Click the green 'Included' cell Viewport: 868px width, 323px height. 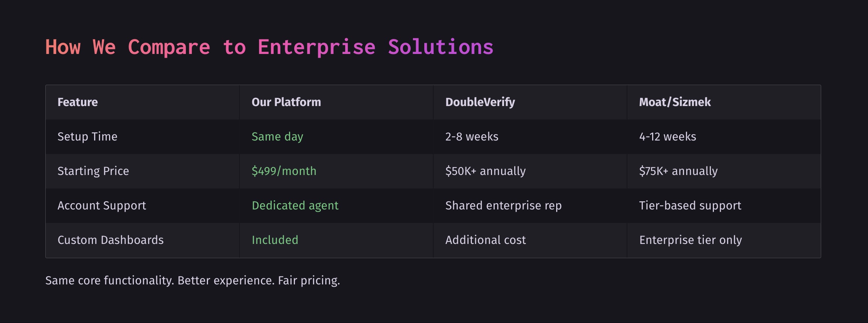pos(275,240)
